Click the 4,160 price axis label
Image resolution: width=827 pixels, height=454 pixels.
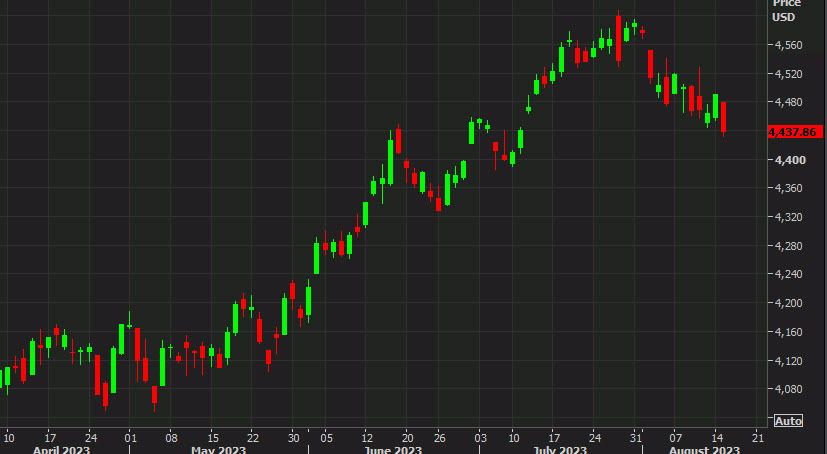(x=789, y=332)
